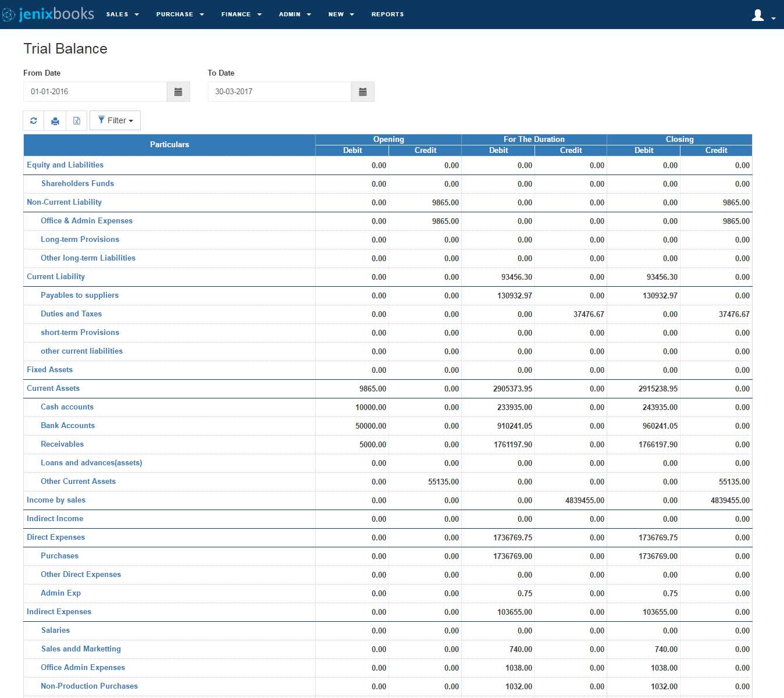Open the From Date calendar picker

point(179,92)
